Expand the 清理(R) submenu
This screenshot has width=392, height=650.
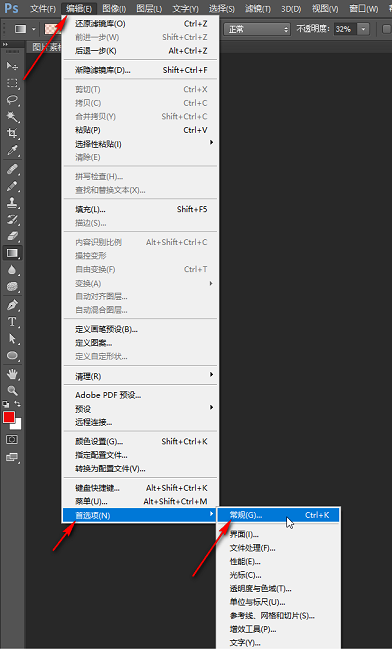pos(140,376)
